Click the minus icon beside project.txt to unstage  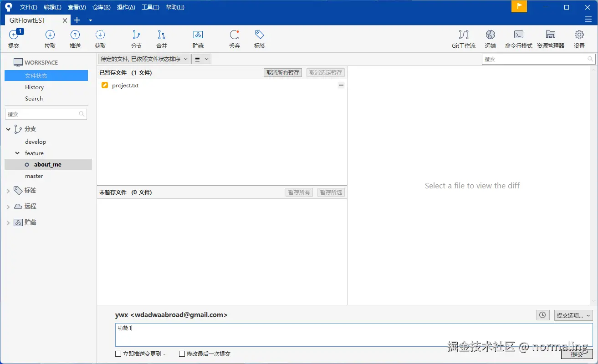(341, 85)
